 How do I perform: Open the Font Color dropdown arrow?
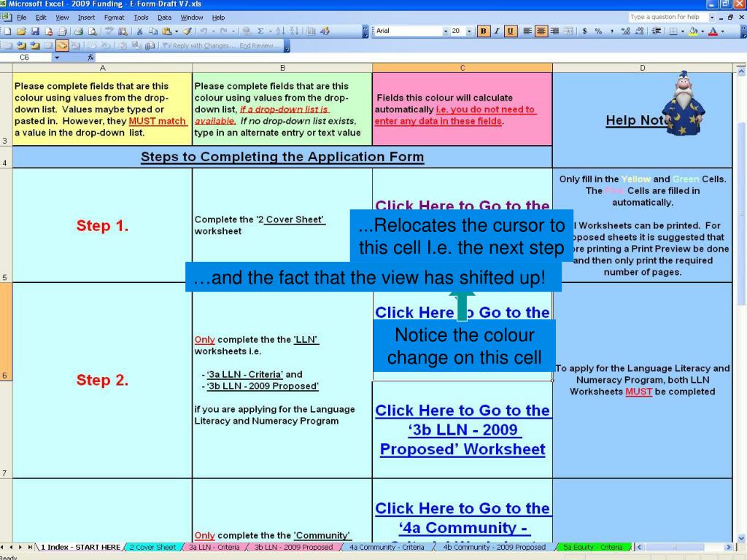[x=723, y=31]
